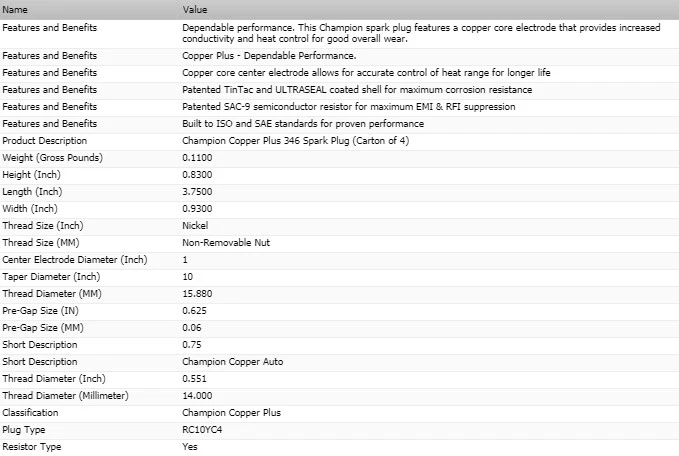The image size is (679, 456).
Task: Click the "Pre-Gap Size (MM)" name cell
Action: coord(42,328)
